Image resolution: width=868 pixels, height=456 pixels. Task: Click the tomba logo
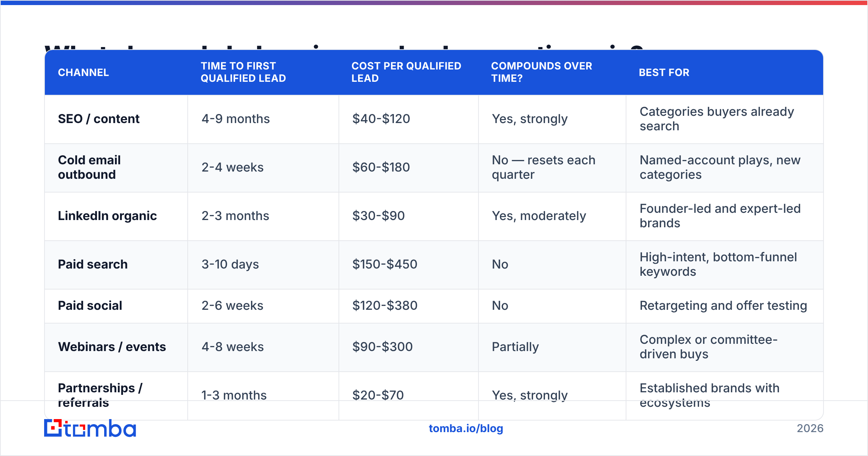click(x=90, y=428)
